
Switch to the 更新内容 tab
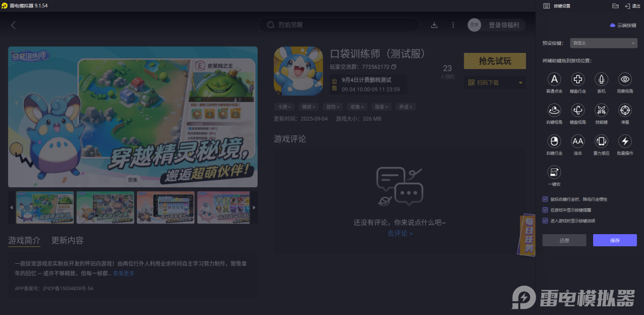tap(67, 240)
